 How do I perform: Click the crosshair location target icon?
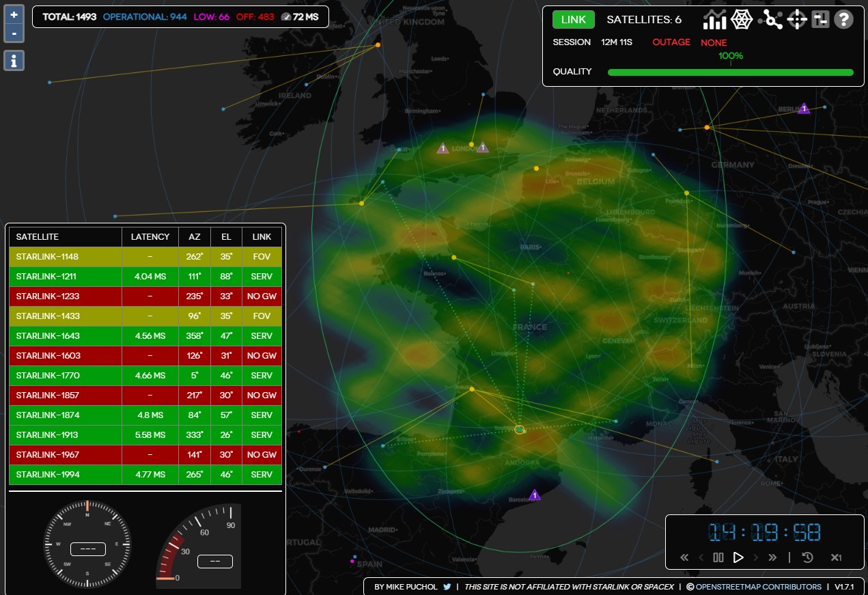tap(797, 20)
